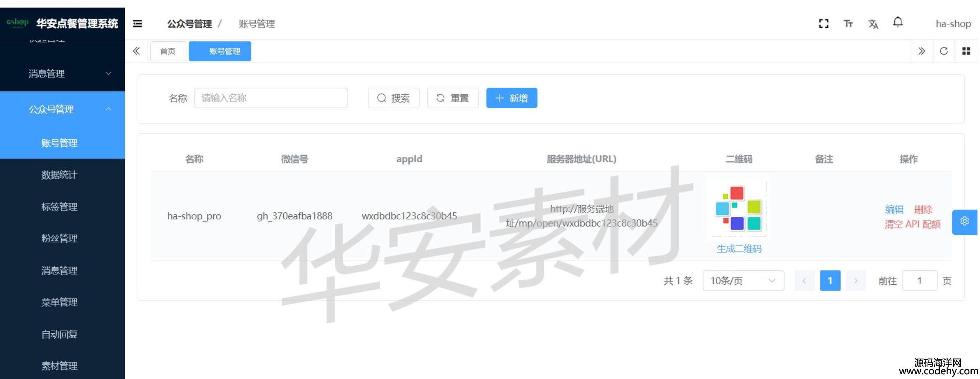The width and height of the screenshot is (980, 379).
Task: Click the 名称 column header
Action: (194, 159)
